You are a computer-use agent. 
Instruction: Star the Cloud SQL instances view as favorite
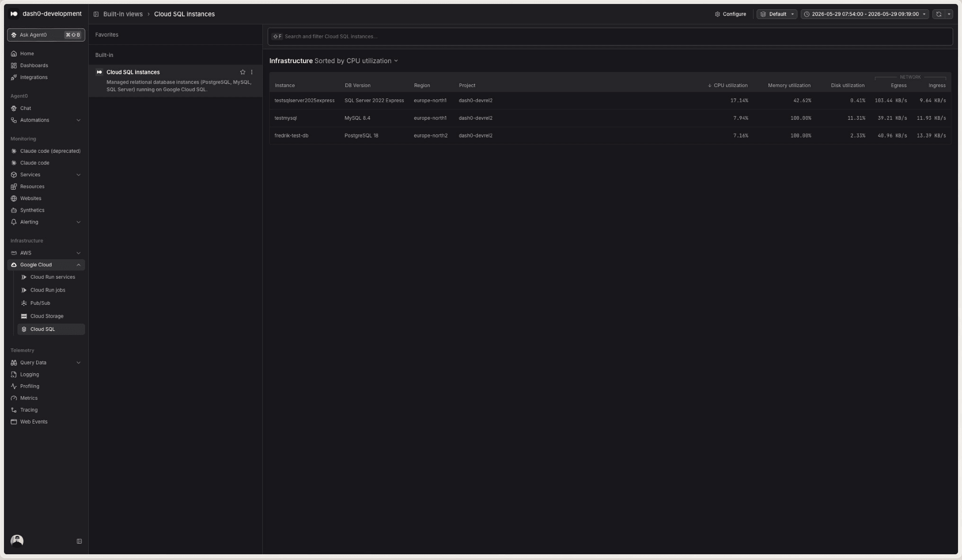point(242,72)
